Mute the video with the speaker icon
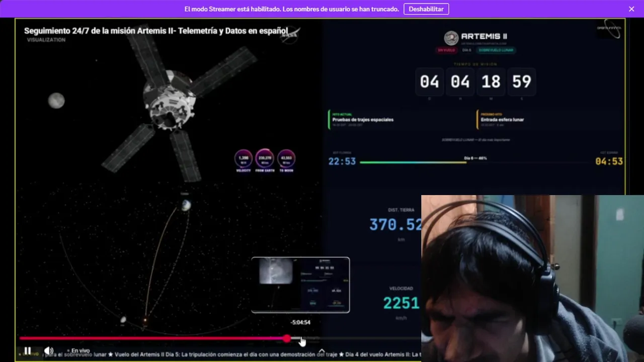Viewport: 644px width, 362px height. [x=48, y=350]
